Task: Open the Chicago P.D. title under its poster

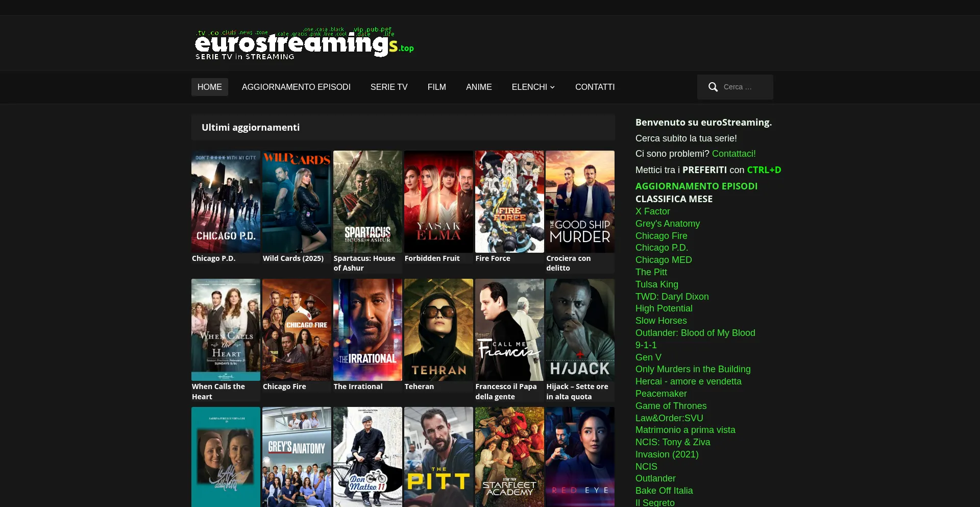Action: [213, 258]
